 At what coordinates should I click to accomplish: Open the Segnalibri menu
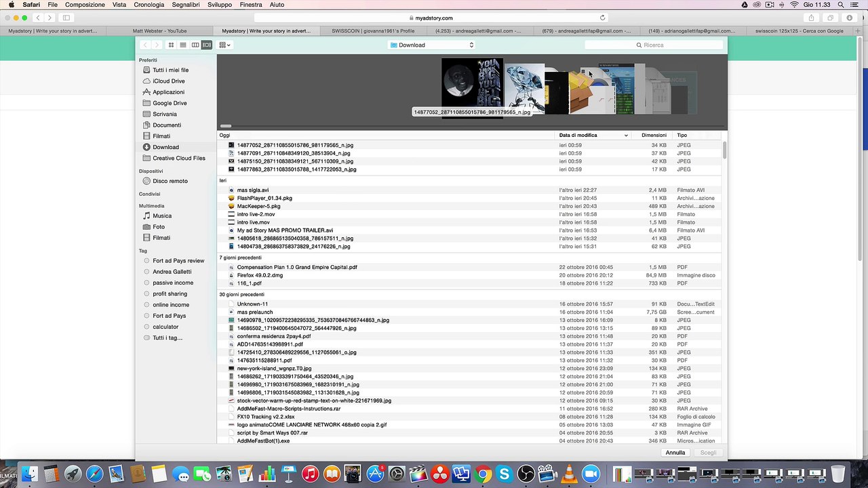pos(186,5)
